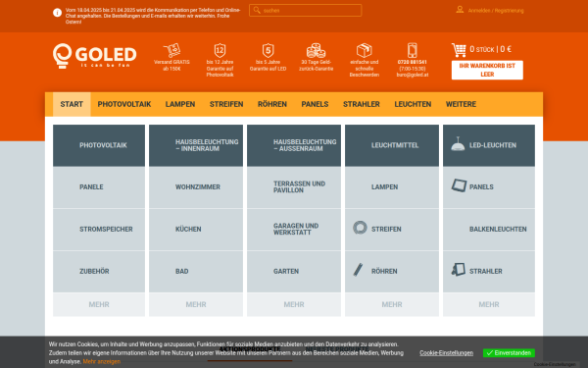Open the Bad tile
The image size is (588, 368).
click(x=196, y=271)
